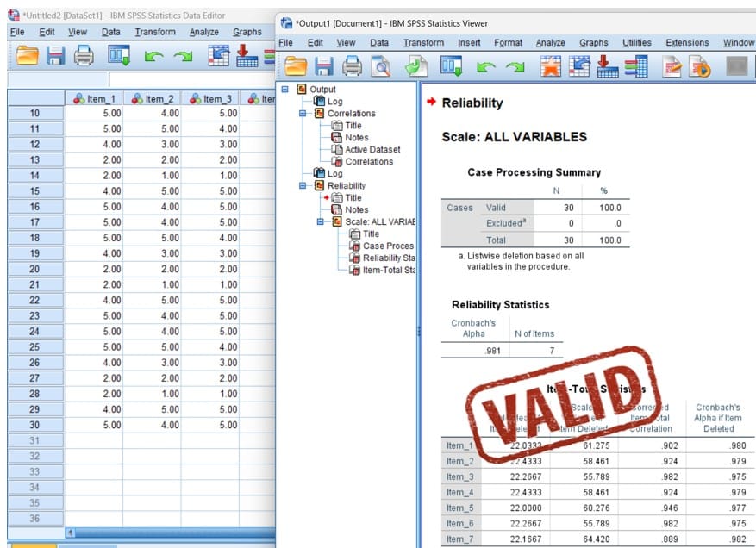This screenshot has width=756, height=548.
Task: Click N of Items value 7
Action: point(552,351)
